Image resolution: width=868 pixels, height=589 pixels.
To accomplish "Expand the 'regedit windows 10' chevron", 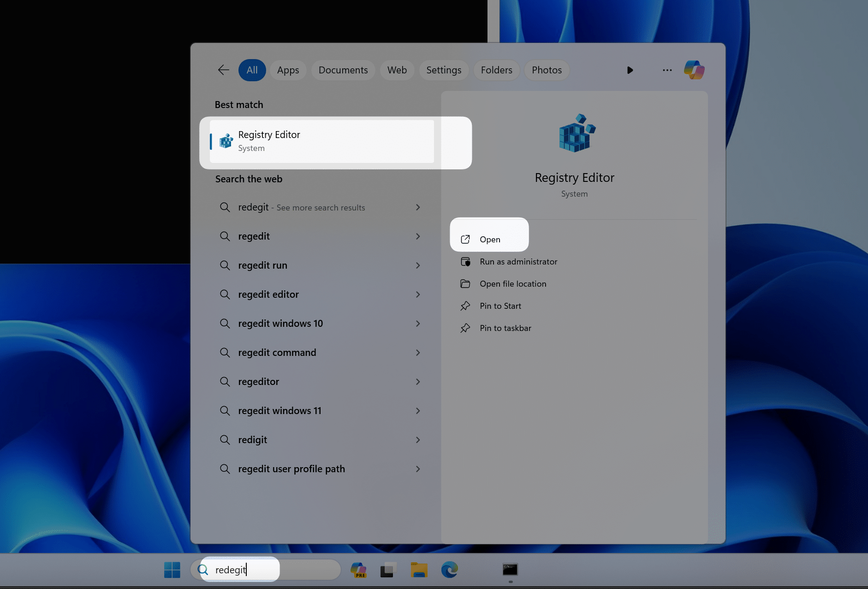I will 418,324.
